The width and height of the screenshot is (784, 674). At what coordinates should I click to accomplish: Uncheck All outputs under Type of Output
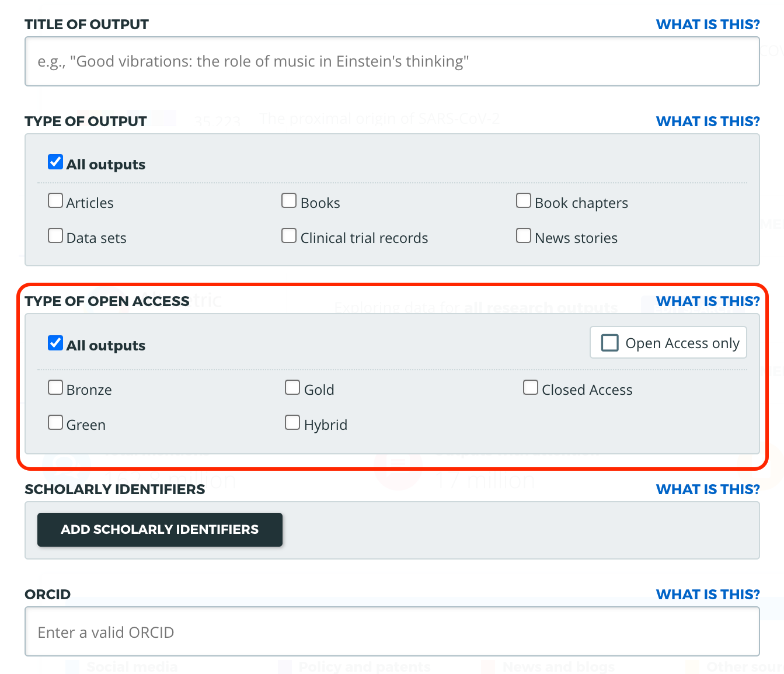point(55,162)
